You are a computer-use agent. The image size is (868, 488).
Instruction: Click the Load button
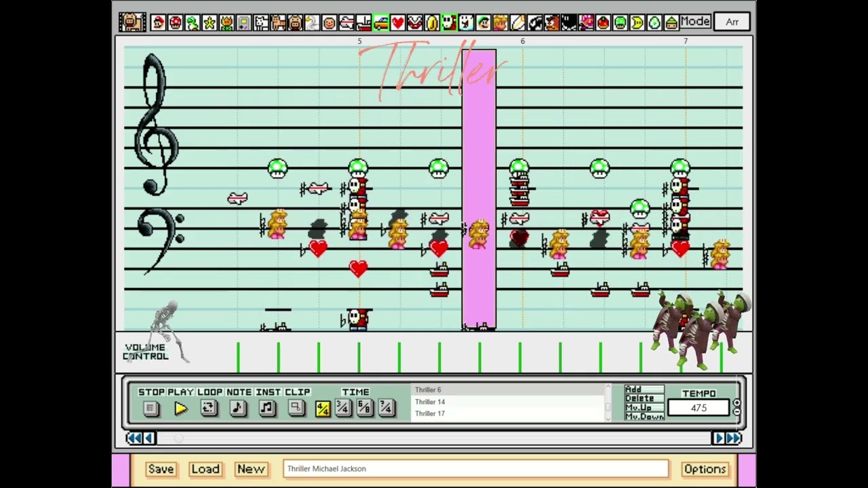205,469
